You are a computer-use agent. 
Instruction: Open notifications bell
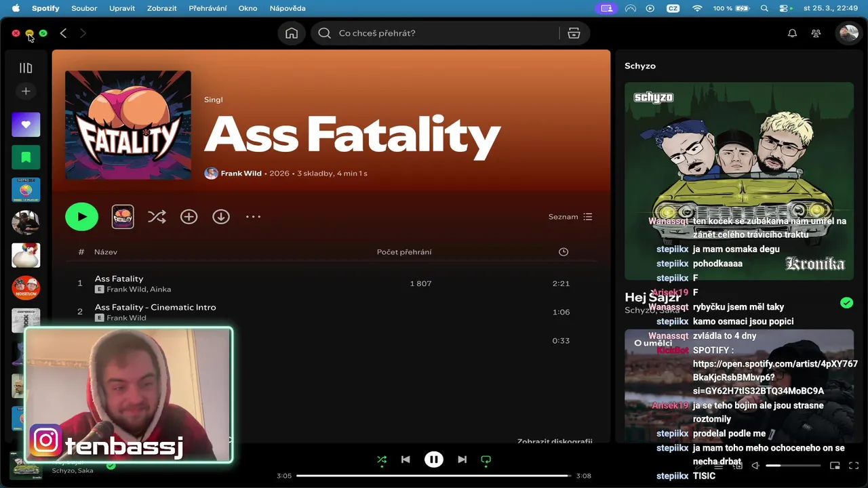(792, 33)
